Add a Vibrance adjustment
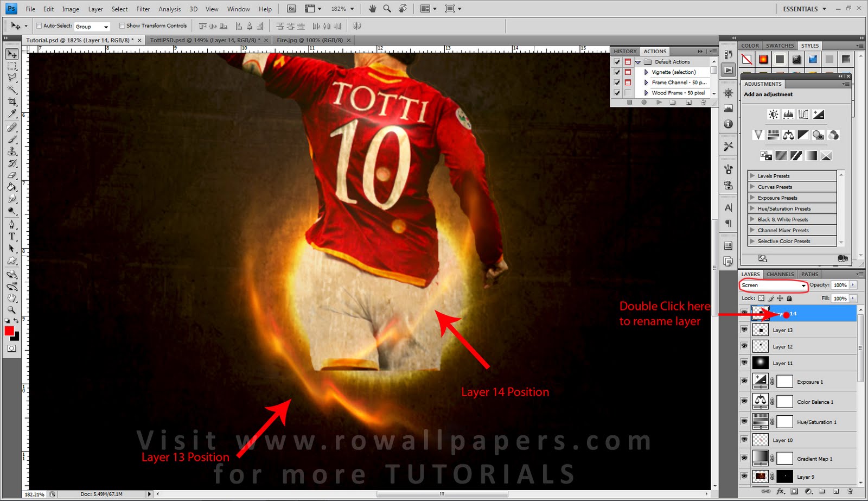This screenshot has height=501, width=868. [x=758, y=135]
